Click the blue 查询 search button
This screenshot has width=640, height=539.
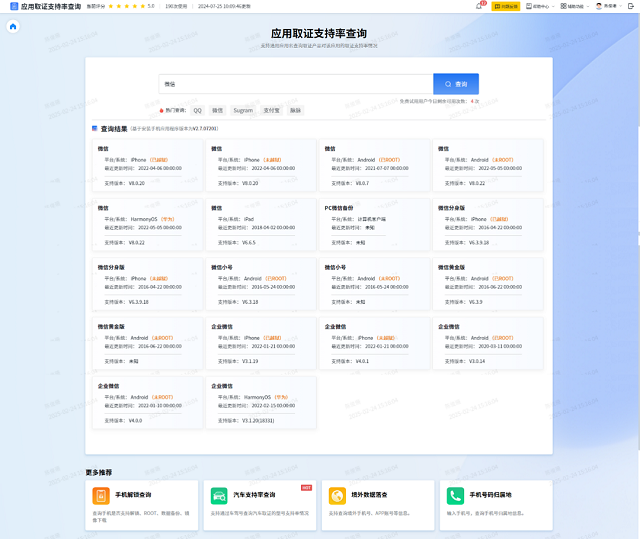[456, 84]
